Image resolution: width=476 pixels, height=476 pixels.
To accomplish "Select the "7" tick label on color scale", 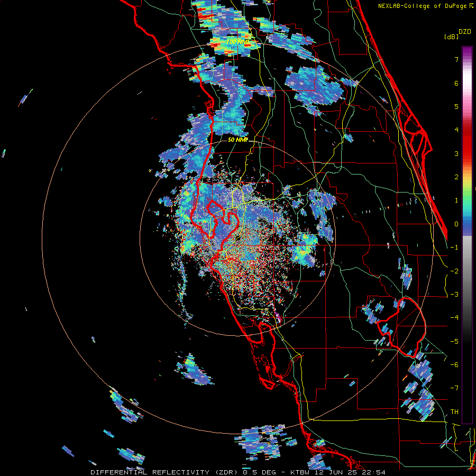I will coord(456,59).
